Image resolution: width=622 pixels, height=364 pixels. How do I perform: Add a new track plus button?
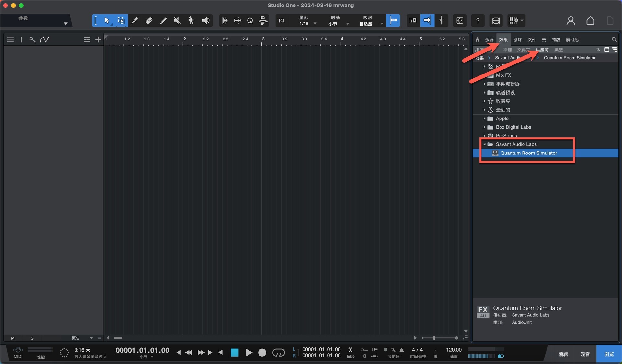98,40
